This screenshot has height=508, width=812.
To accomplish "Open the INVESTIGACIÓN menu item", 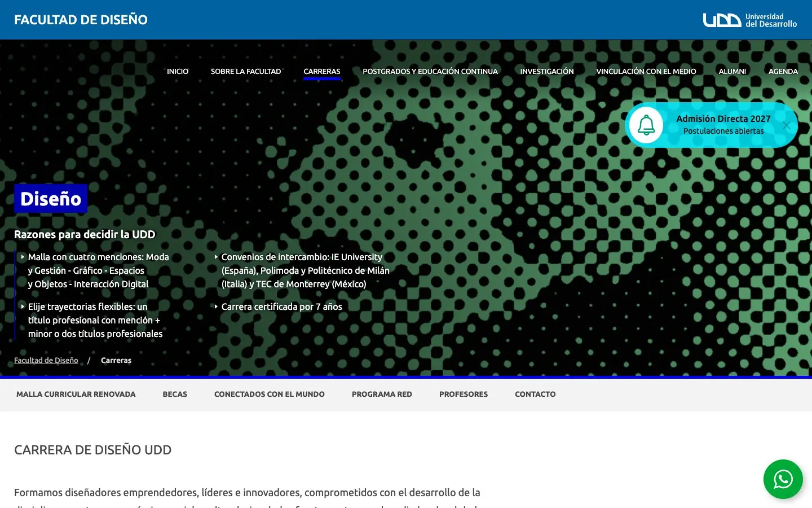I will 547,71.
